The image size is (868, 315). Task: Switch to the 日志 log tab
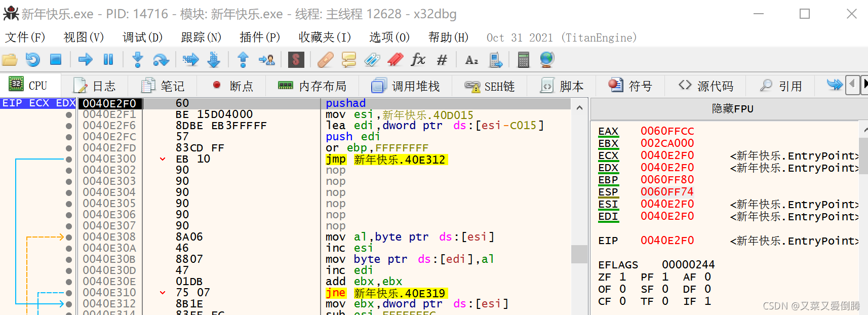(x=95, y=86)
